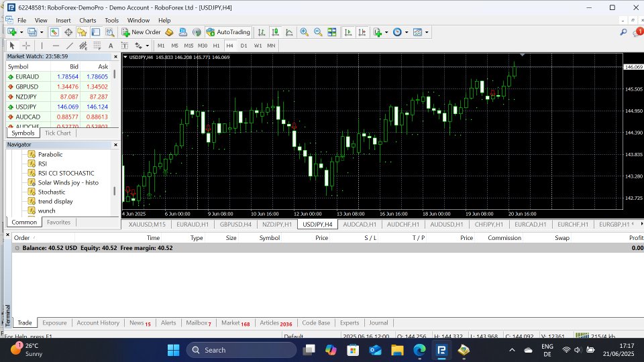
Task: Click the New Order button
Action: pos(141,32)
